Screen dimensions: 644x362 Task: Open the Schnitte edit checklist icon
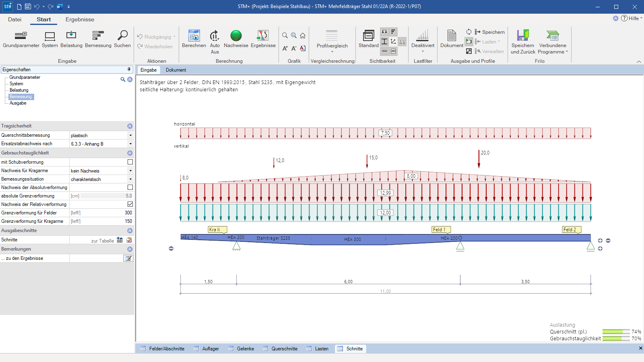click(129, 240)
